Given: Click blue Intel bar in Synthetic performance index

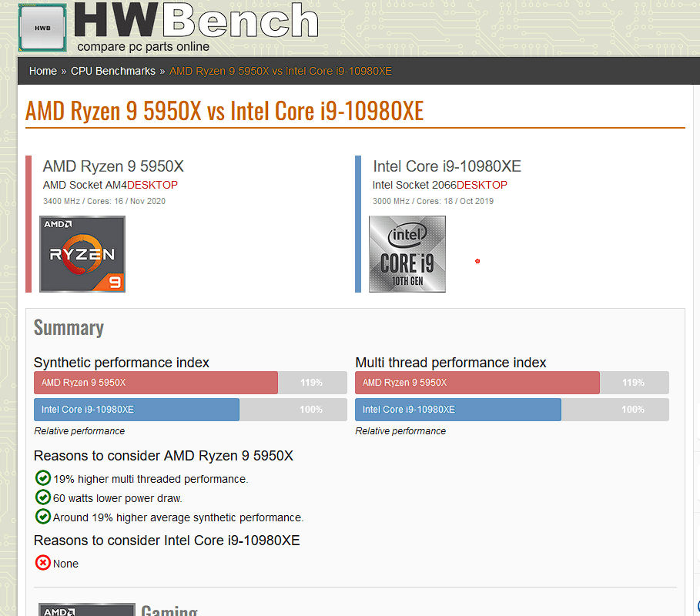Looking at the screenshot, I should click(x=136, y=410).
